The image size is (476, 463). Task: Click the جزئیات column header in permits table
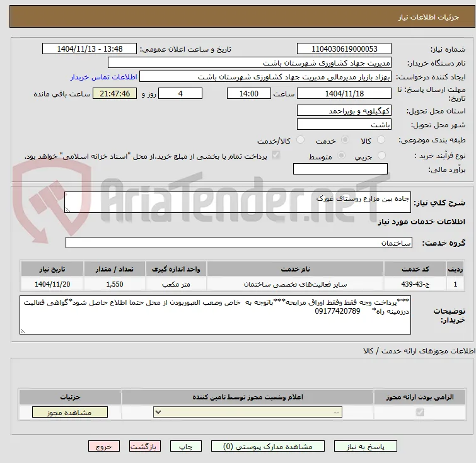coord(70,397)
